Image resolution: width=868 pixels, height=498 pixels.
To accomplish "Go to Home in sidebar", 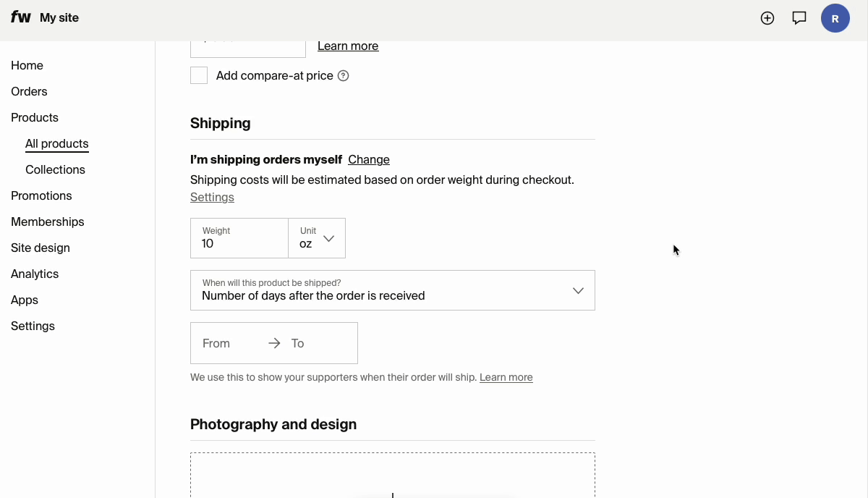I will click(27, 65).
